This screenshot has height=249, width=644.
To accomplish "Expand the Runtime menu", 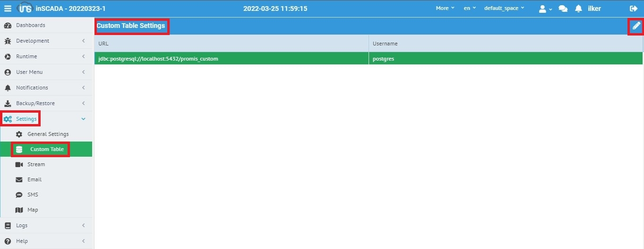I will [x=26, y=56].
